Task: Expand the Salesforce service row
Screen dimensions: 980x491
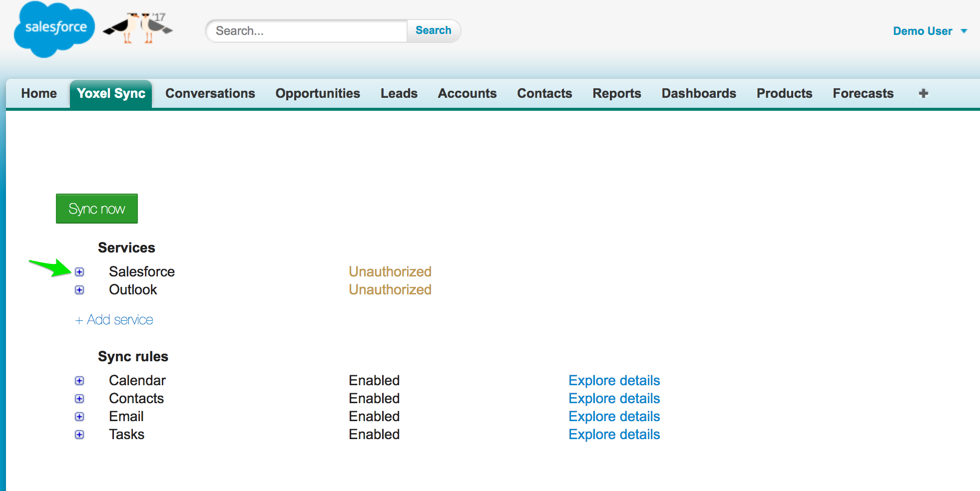Action: (x=79, y=272)
